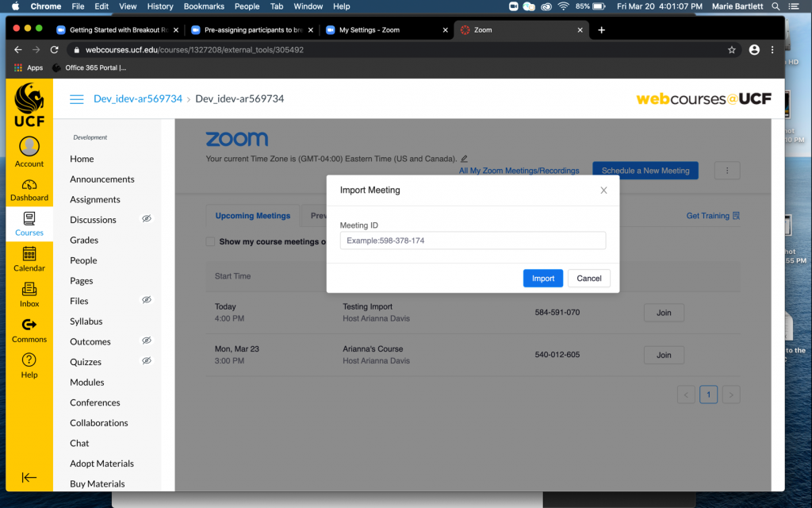Image resolution: width=812 pixels, height=508 pixels.
Task: Open the Inbox icon
Action: point(29,290)
